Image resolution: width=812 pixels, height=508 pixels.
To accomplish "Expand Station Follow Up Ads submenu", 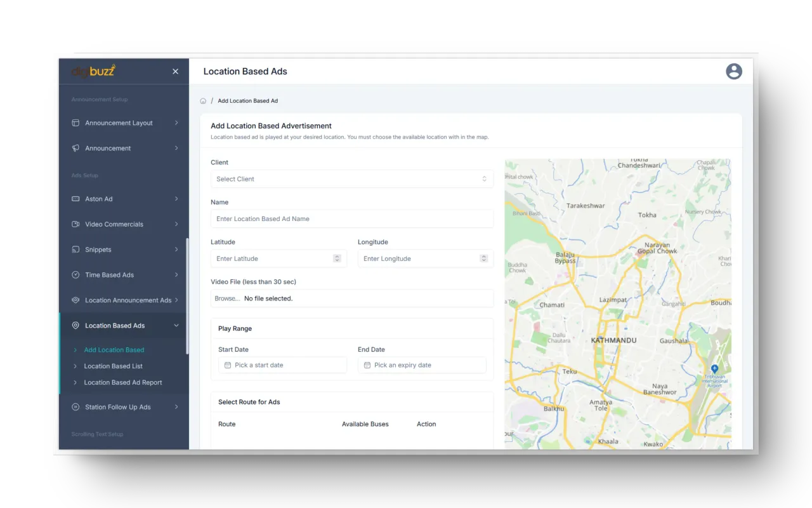I will pos(176,407).
